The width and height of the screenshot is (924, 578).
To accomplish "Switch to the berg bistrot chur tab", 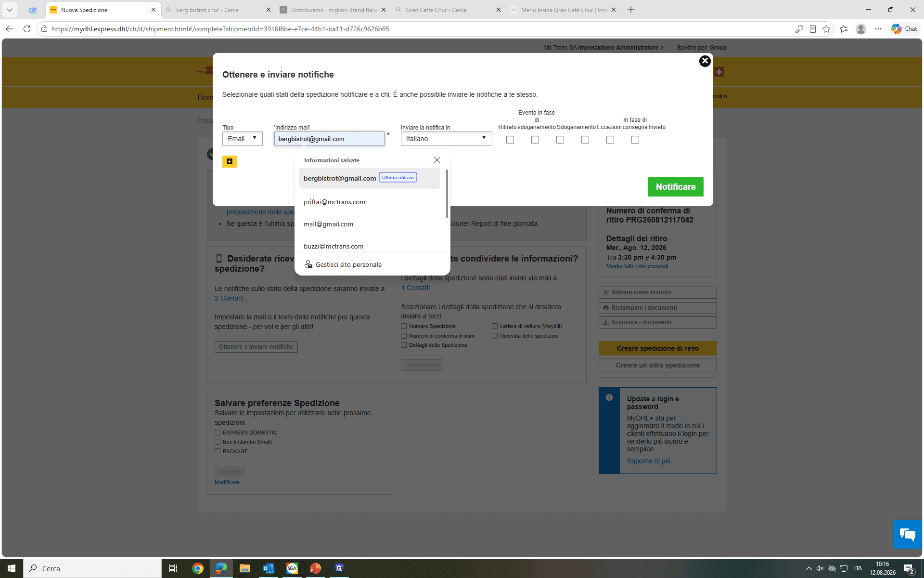I will tap(218, 10).
